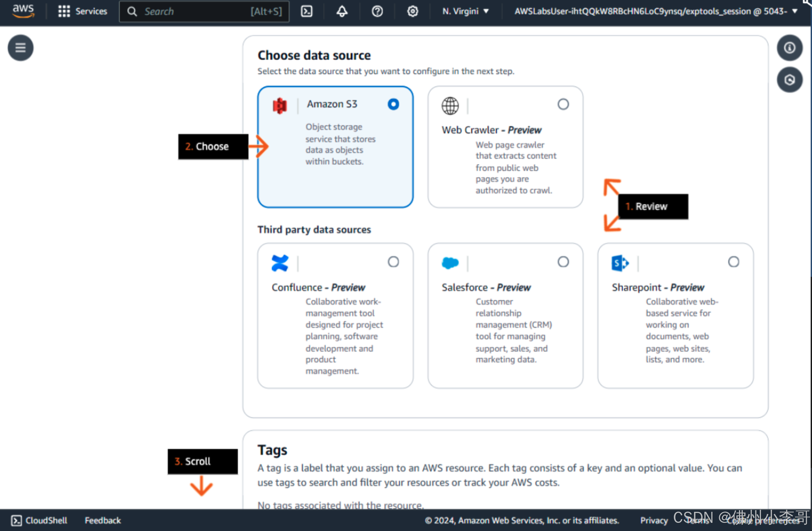Click the Amazon S3 card title
812x531 pixels.
pos(332,104)
